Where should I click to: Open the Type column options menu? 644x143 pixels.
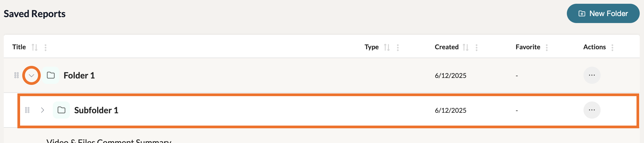[398, 47]
